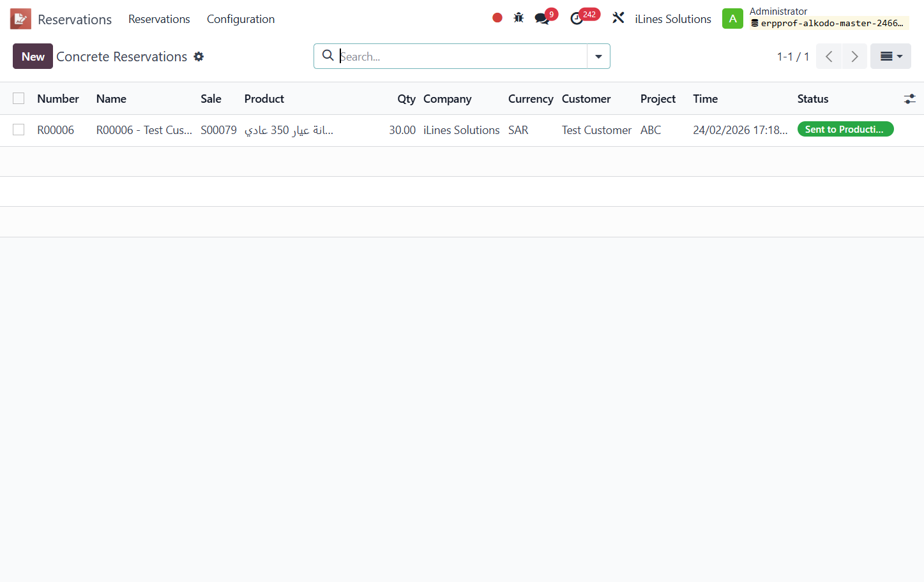Viewport: 924px width, 582px height.
Task: Click the R00006 number cell
Action: [x=56, y=130]
